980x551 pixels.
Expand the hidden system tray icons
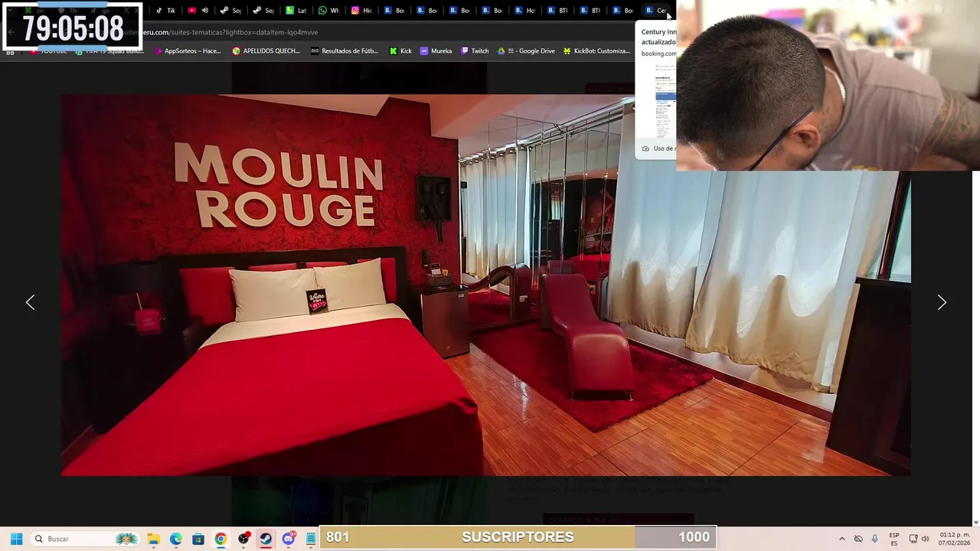pyautogui.click(x=841, y=539)
